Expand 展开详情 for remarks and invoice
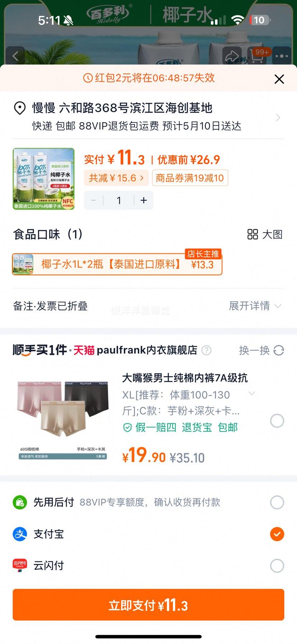This screenshot has width=297, height=644. click(x=255, y=306)
